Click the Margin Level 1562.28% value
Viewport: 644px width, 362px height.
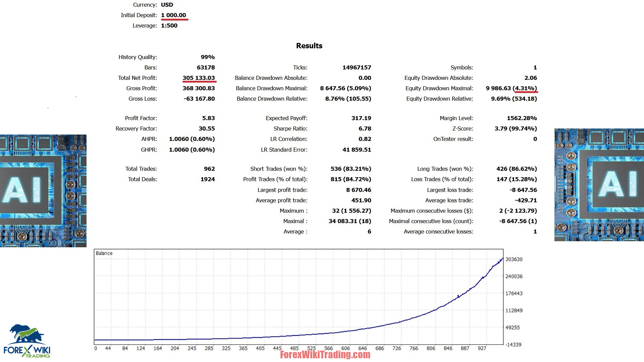click(522, 118)
